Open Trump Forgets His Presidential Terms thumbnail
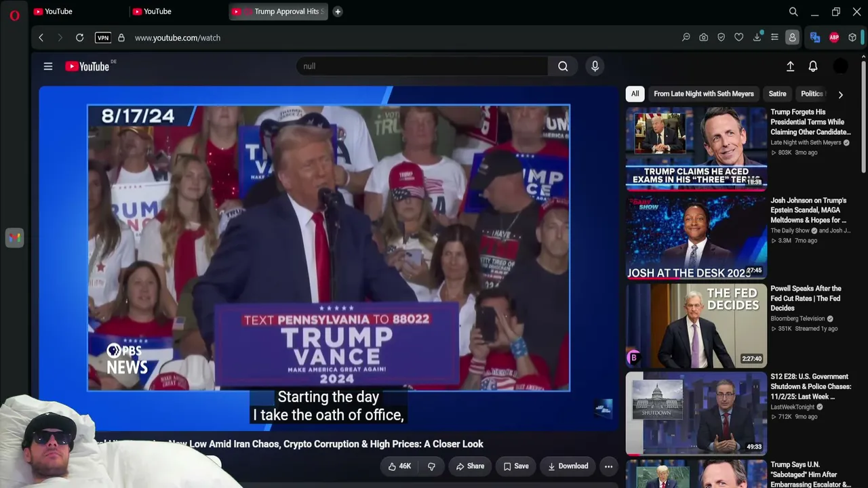868x488 pixels. (696, 149)
